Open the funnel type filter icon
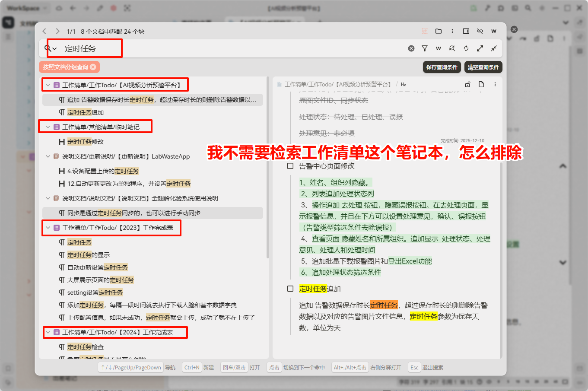This screenshot has height=391, width=588. (x=425, y=48)
